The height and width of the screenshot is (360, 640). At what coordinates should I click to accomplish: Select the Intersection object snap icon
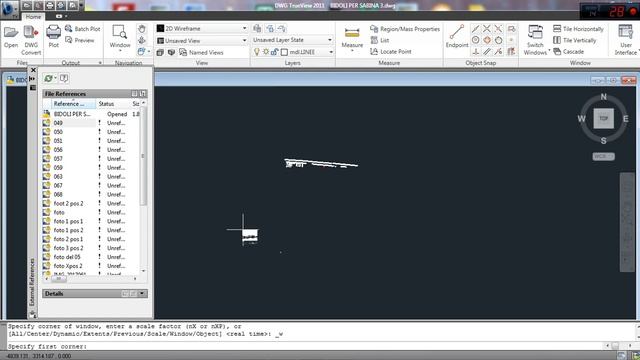click(x=487, y=29)
